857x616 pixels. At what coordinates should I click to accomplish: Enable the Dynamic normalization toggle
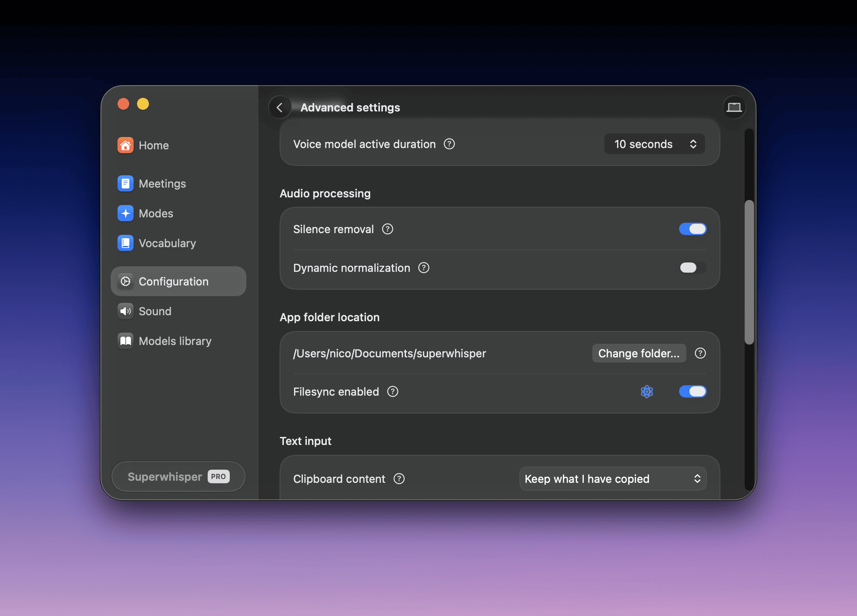pos(693,268)
